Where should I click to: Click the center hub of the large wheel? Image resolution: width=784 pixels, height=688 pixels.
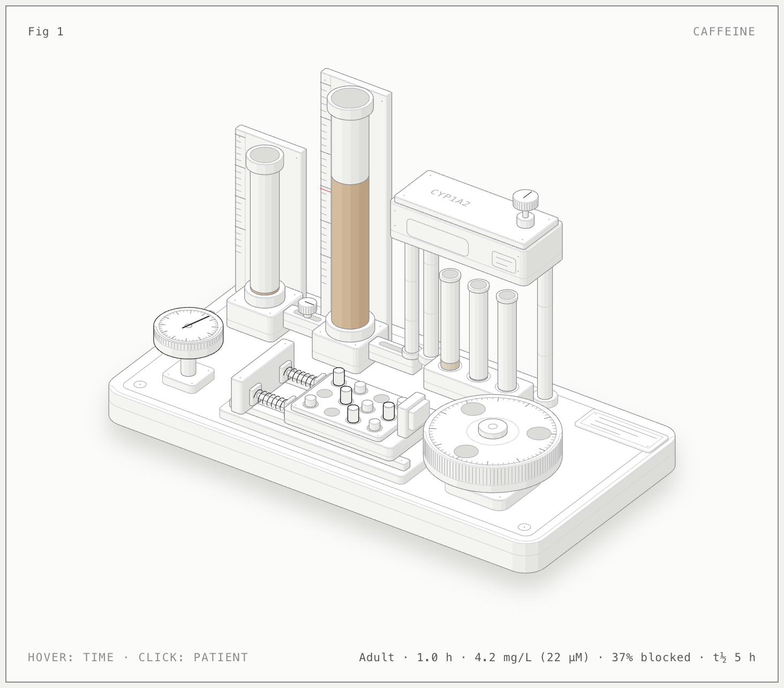point(493,428)
